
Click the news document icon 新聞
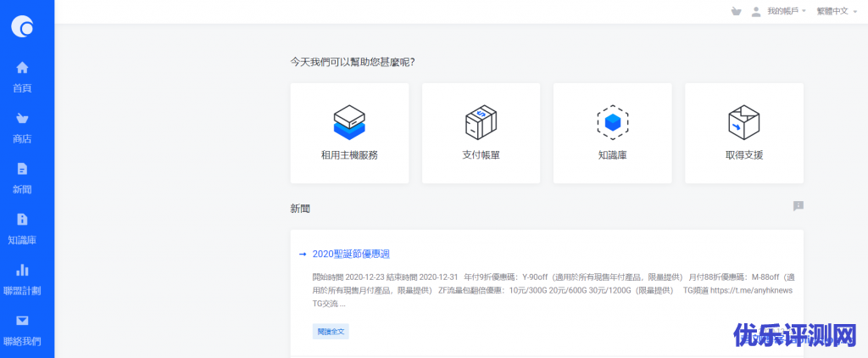23,169
